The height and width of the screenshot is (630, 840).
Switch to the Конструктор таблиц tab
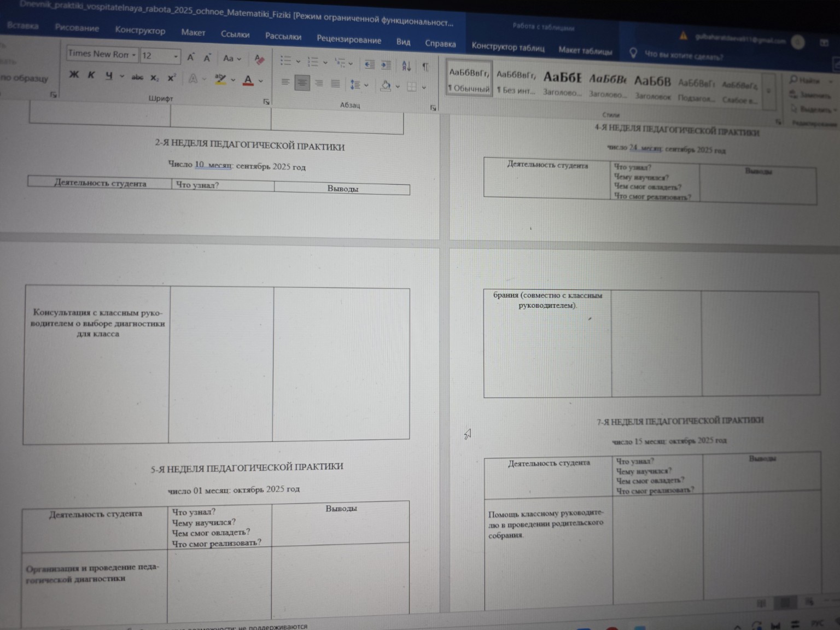pos(507,48)
